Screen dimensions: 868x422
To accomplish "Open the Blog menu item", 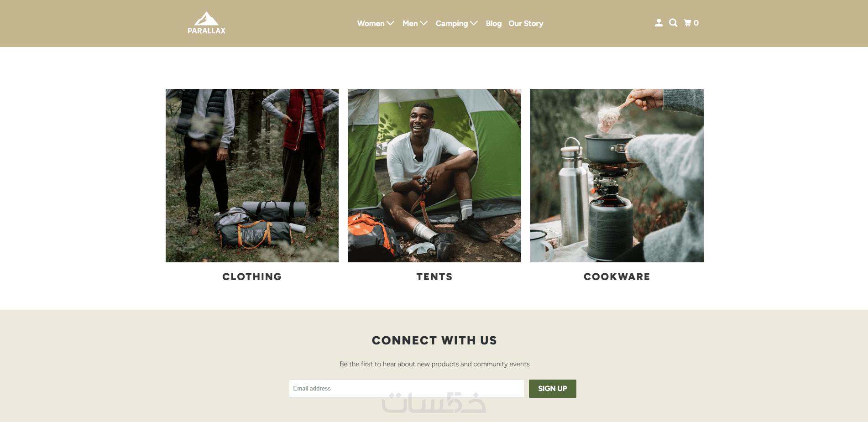I will [493, 23].
